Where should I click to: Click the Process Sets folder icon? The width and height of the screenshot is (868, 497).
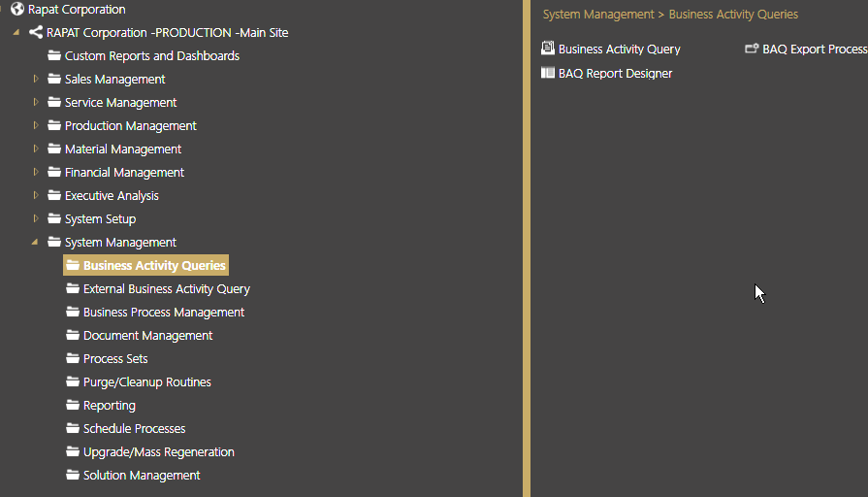[x=73, y=358]
